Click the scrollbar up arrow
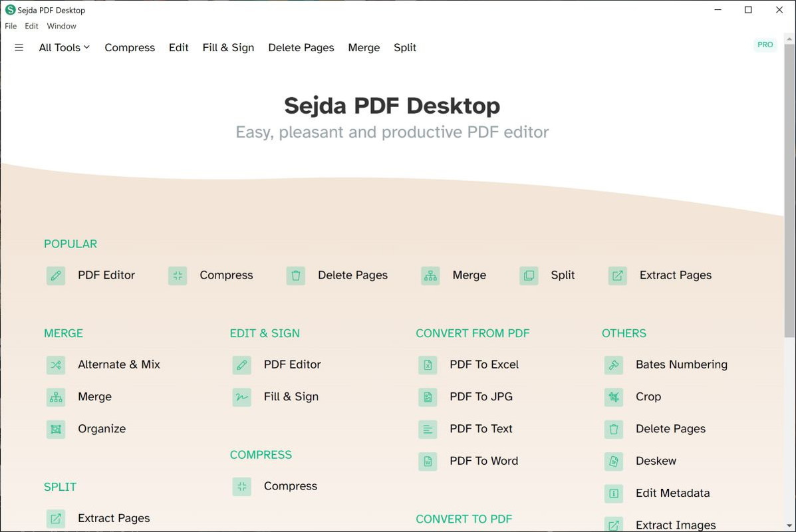This screenshot has height=532, width=796. click(789, 39)
